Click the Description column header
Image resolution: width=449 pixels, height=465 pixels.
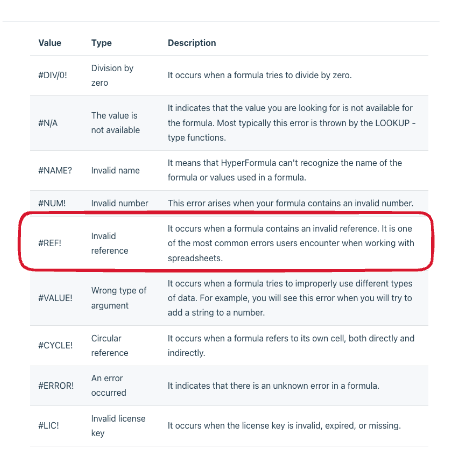coord(192,43)
